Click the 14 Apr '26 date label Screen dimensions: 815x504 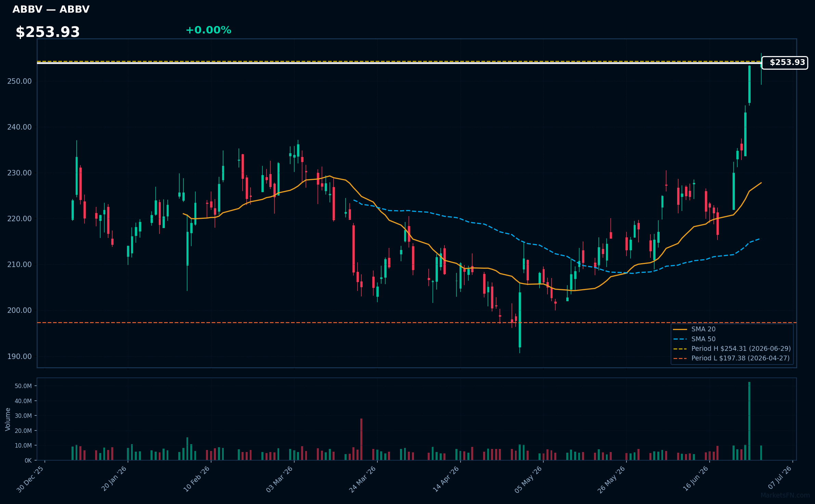point(446,479)
